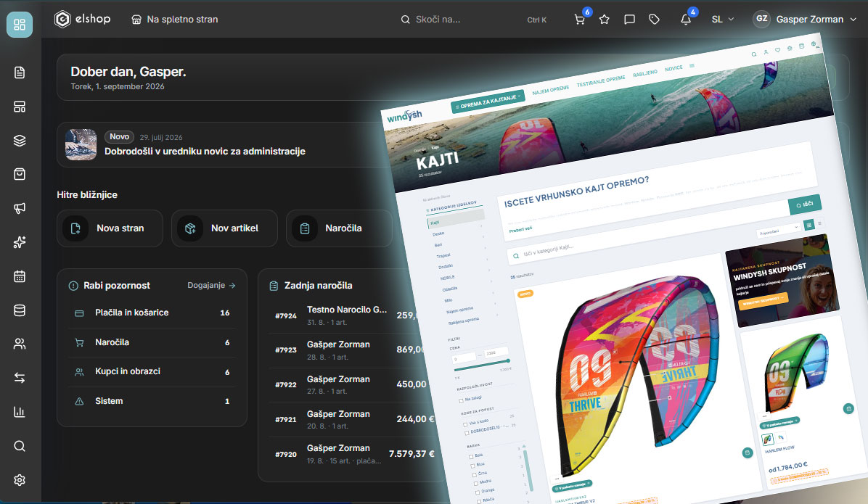
Task: Open the pages document icon in sidebar
Action: tap(20, 73)
